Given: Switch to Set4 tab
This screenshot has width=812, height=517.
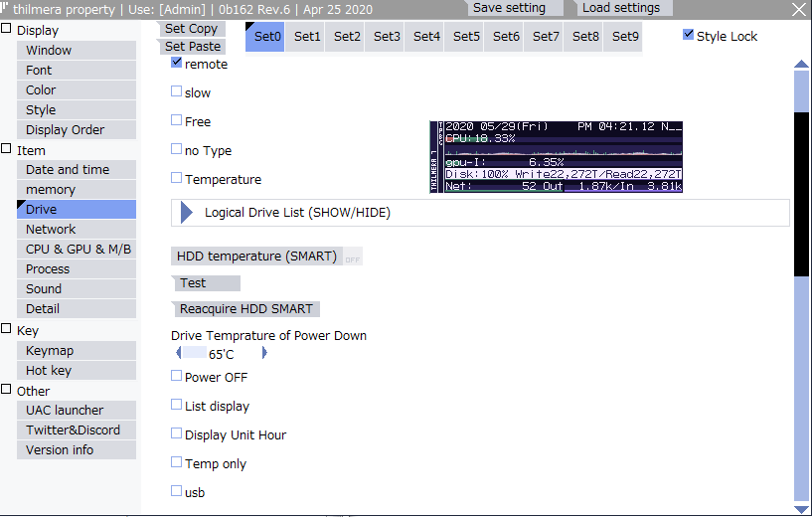Looking at the screenshot, I should (424, 36).
